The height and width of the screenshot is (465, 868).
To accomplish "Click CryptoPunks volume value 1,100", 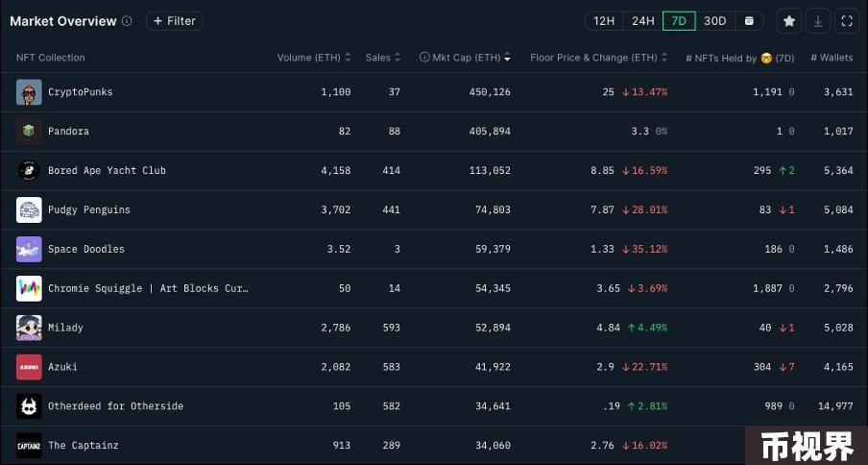I will (335, 92).
